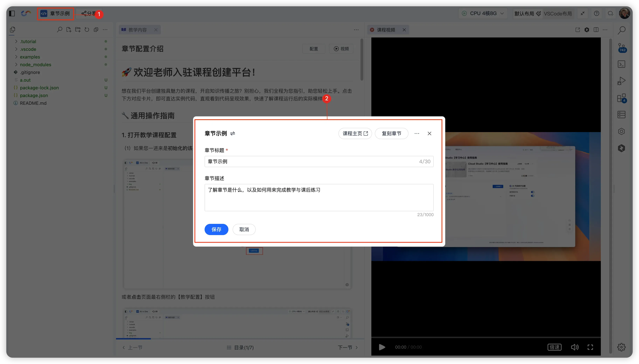Click the 复刻章节 button

click(x=391, y=133)
